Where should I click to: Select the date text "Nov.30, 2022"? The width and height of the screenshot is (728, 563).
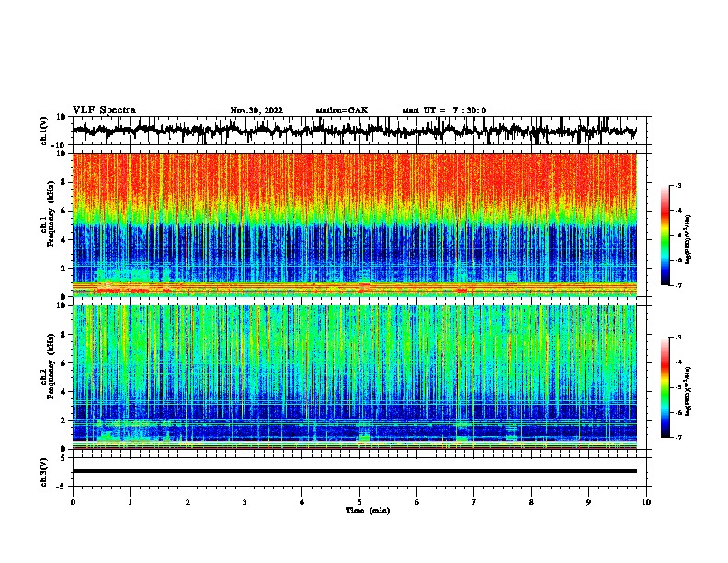pos(256,110)
